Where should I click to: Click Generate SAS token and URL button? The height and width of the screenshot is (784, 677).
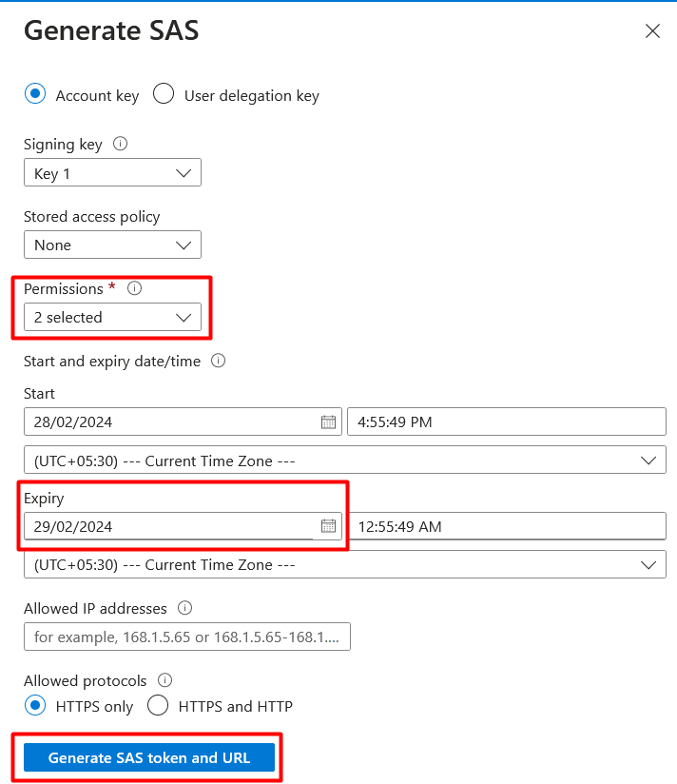coord(149,757)
